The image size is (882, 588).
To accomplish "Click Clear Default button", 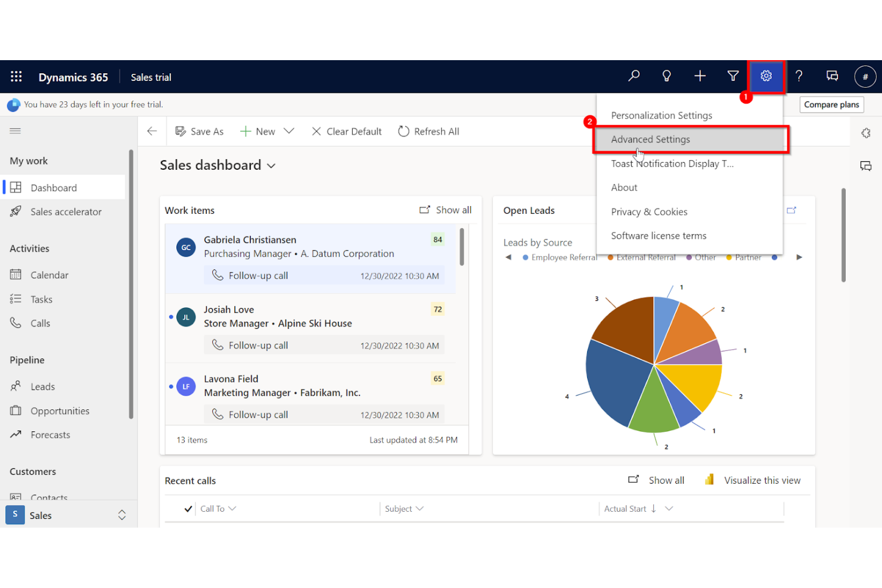I will [347, 131].
